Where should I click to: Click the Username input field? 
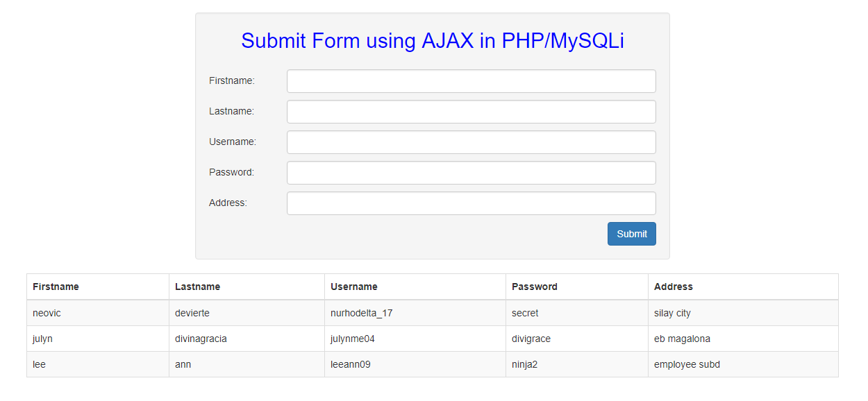tap(471, 142)
